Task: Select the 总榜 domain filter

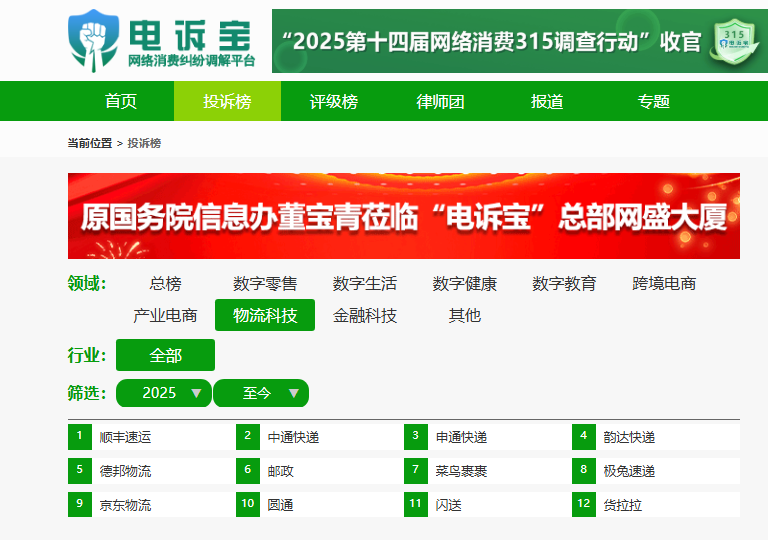Action: tap(166, 283)
